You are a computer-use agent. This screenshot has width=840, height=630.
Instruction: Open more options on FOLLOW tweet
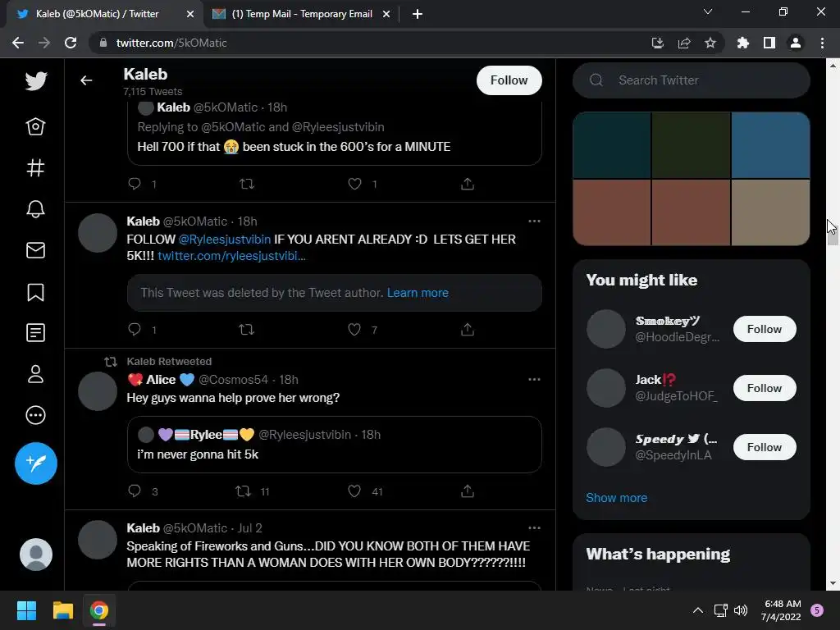click(x=534, y=221)
